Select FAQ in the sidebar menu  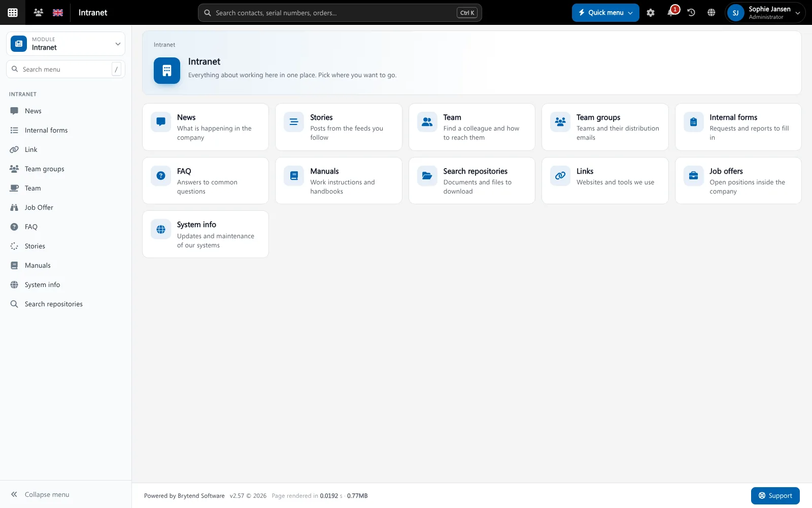[x=65, y=227]
